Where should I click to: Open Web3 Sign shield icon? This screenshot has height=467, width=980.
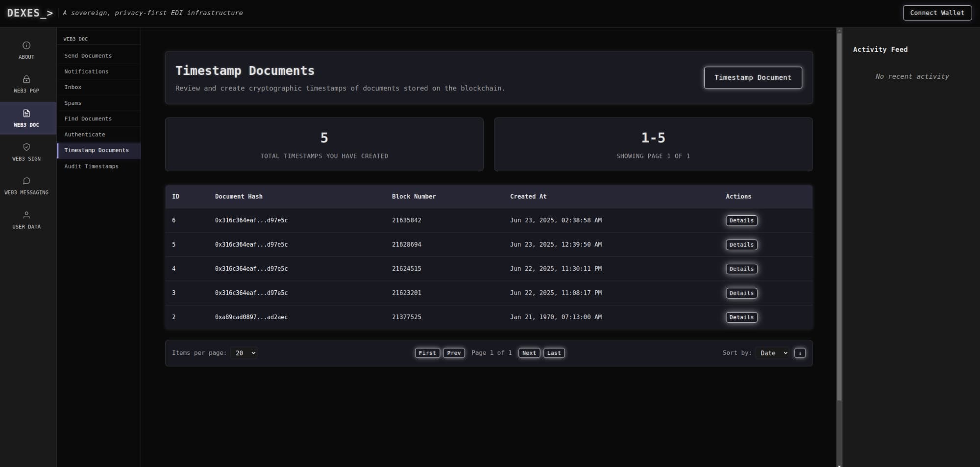pos(26,147)
